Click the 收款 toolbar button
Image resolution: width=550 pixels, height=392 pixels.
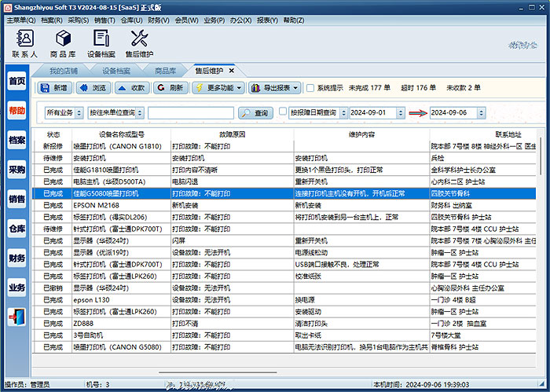(x=132, y=88)
